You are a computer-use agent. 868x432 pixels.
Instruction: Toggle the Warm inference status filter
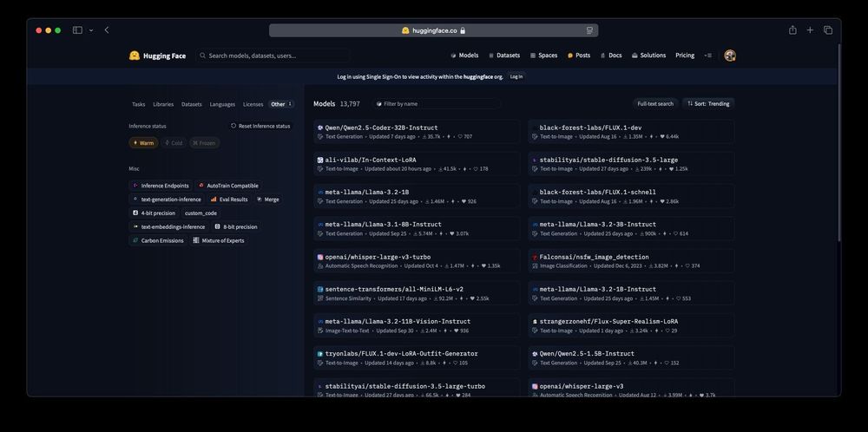143,143
